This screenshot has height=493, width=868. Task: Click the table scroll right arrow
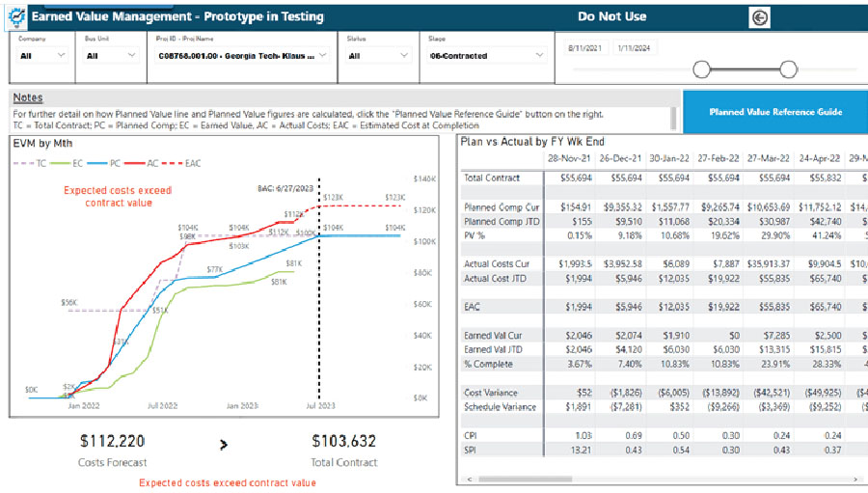(x=855, y=479)
